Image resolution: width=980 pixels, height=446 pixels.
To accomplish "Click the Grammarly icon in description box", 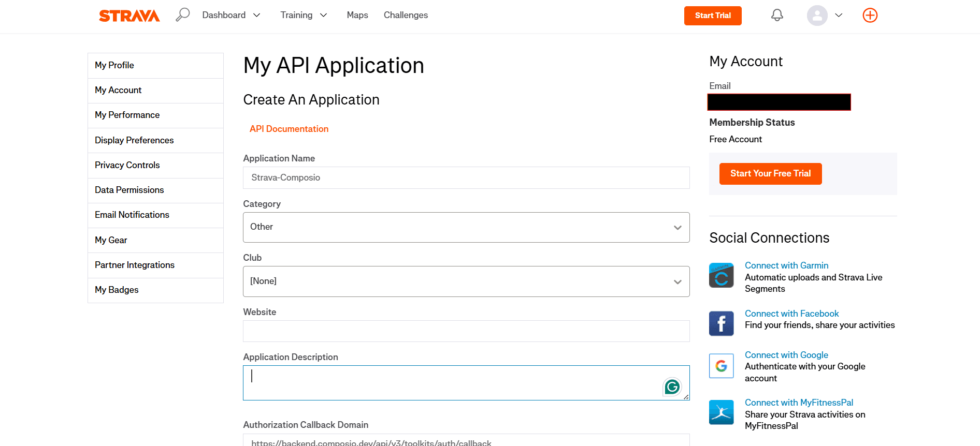I will point(672,386).
